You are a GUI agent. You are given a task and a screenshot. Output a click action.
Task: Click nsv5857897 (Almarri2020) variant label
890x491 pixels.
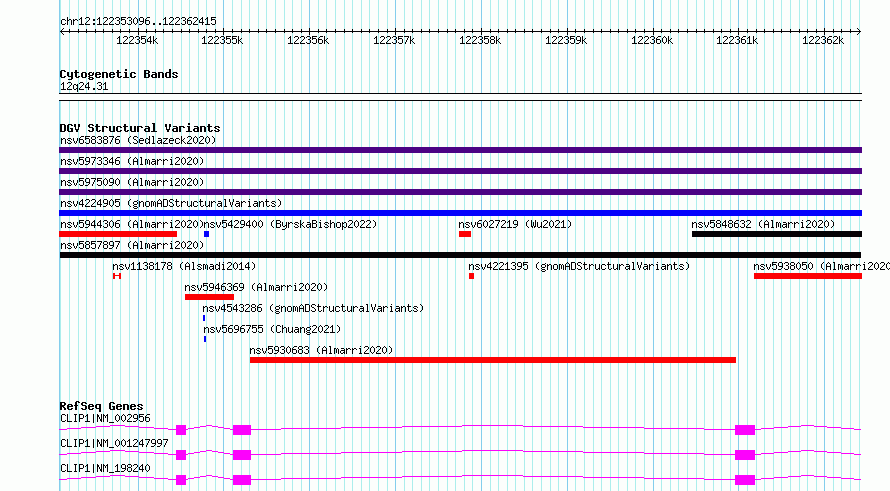click(x=132, y=245)
